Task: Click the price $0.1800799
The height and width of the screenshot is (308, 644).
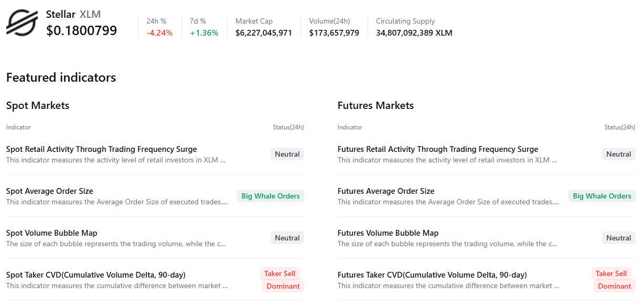Action: click(x=82, y=31)
